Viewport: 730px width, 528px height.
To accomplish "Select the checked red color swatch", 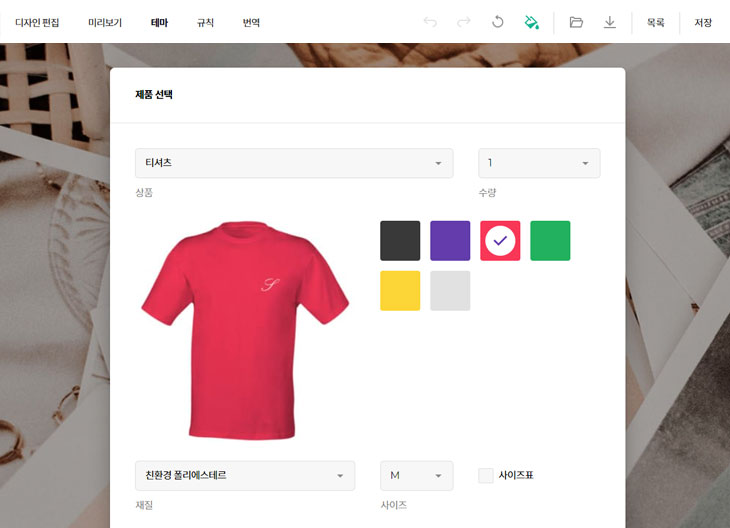I will (x=500, y=241).
